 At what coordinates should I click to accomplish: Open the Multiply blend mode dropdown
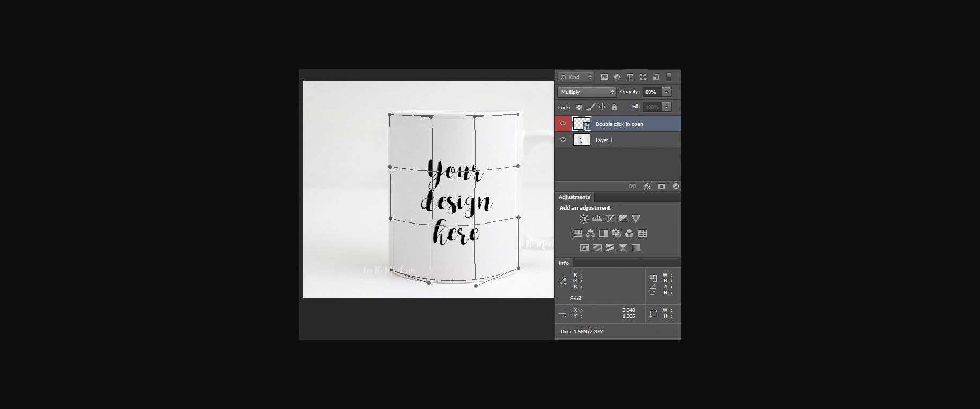click(586, 92)
